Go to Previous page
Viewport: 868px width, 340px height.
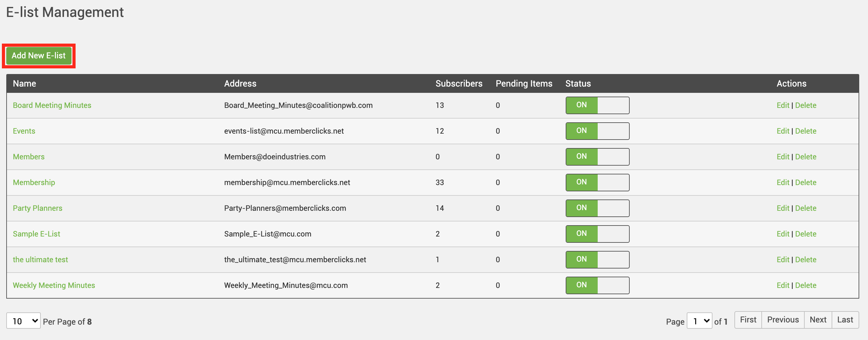coord(783,320)
